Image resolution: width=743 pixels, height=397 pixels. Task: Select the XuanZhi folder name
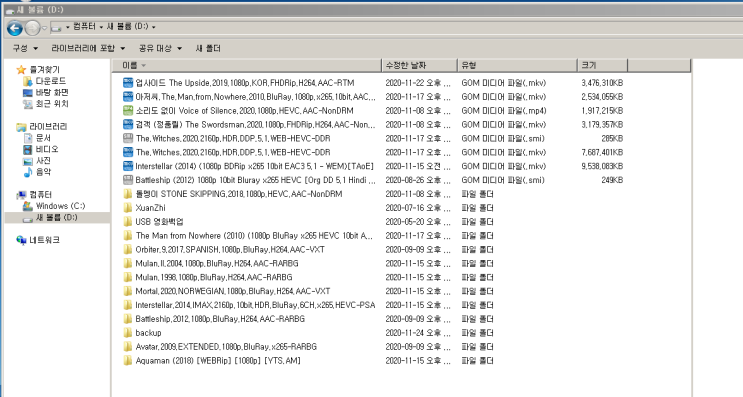150,208
